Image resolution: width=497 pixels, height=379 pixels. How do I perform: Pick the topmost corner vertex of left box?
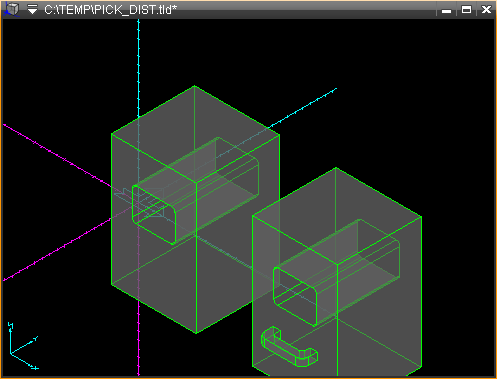click(x=195, y=86)
